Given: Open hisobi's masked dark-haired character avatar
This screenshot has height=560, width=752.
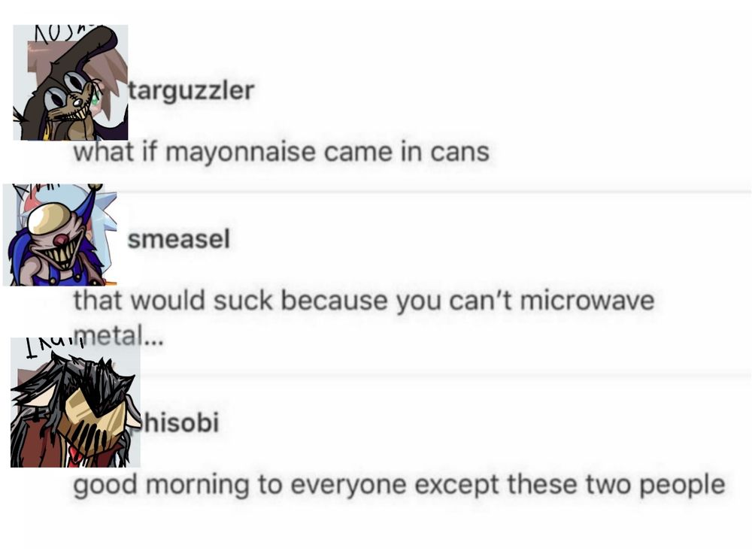Looking at the screenshot, I should point(75,402).
